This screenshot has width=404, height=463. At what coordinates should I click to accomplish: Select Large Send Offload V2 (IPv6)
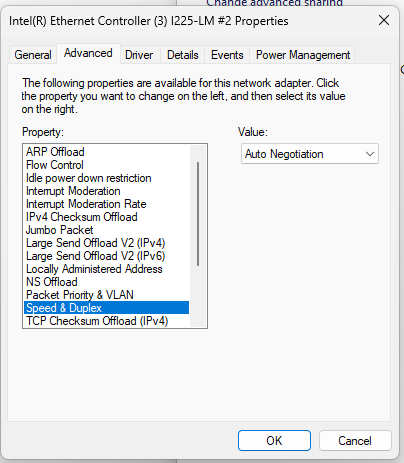(107, 256)
